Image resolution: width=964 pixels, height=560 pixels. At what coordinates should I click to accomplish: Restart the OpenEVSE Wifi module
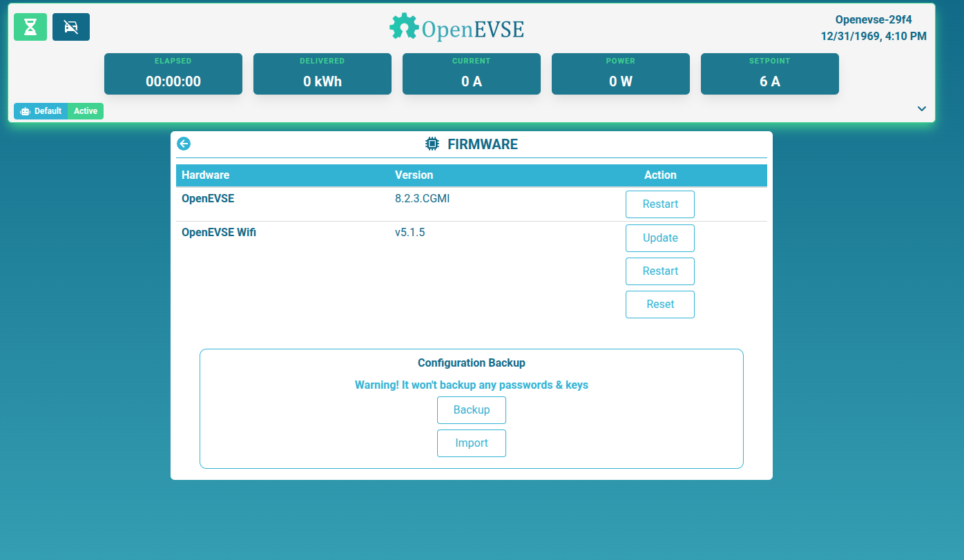[660, 271]
